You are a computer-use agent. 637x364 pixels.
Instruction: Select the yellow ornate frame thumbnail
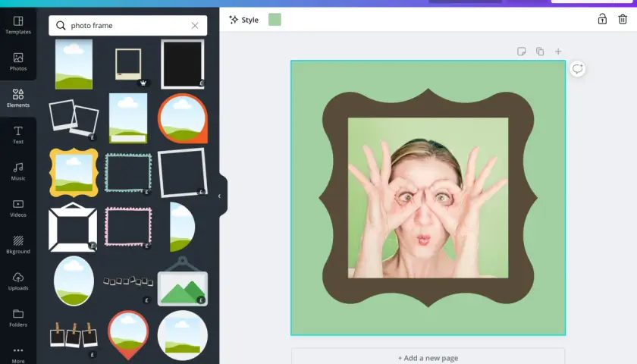74,172
